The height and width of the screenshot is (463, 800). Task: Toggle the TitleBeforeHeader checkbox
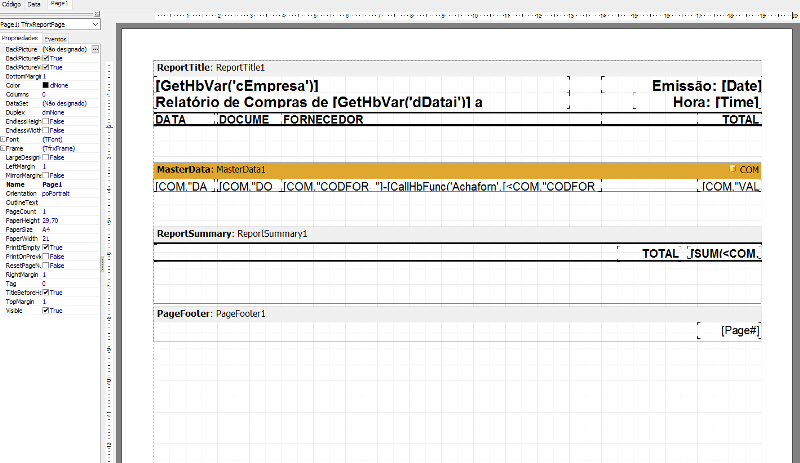[x=46, y=292]
